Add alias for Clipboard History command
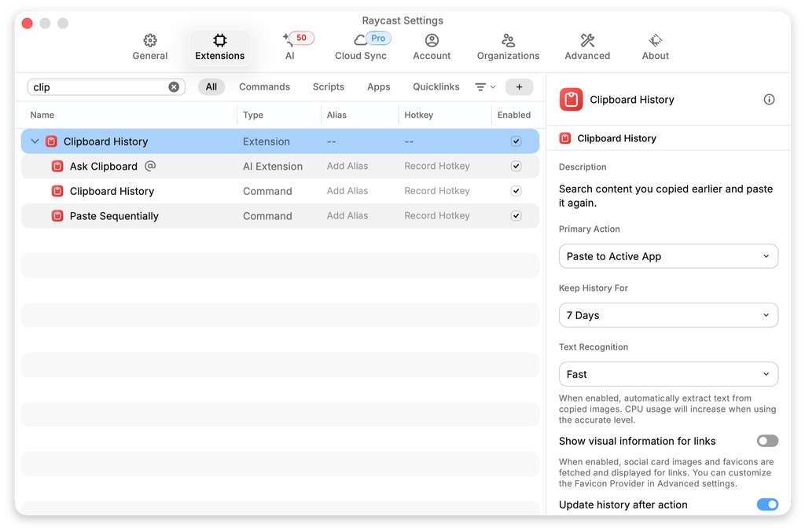805x532 pixels. [347, 191]
